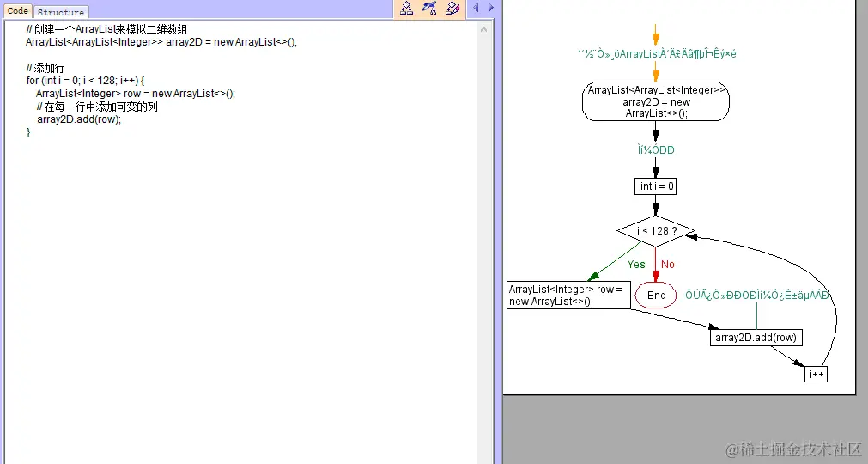Click the closing brace line in code
This screenshot has height=464, width=868.
pyautogui.click(x=28, y=132)
